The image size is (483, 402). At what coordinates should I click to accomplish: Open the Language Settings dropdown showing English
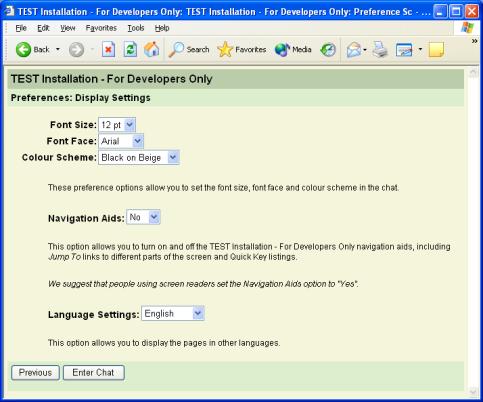pos(173,314)
